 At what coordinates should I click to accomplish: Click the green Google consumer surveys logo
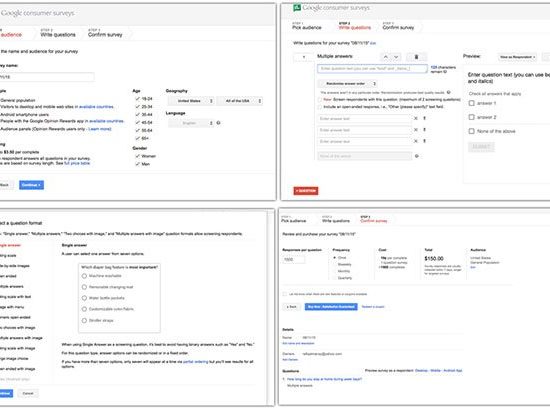click(x=297, y=7)
